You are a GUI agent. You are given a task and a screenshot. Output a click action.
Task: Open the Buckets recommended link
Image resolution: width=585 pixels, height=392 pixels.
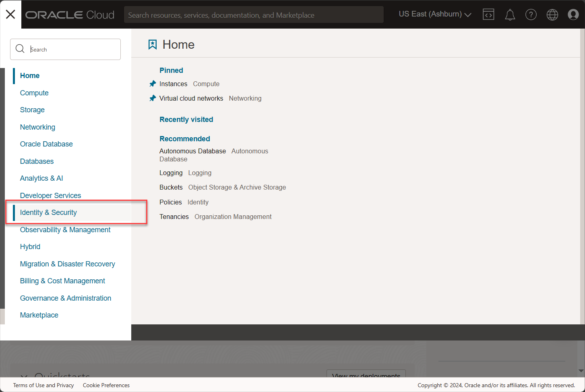click(171, 187)
